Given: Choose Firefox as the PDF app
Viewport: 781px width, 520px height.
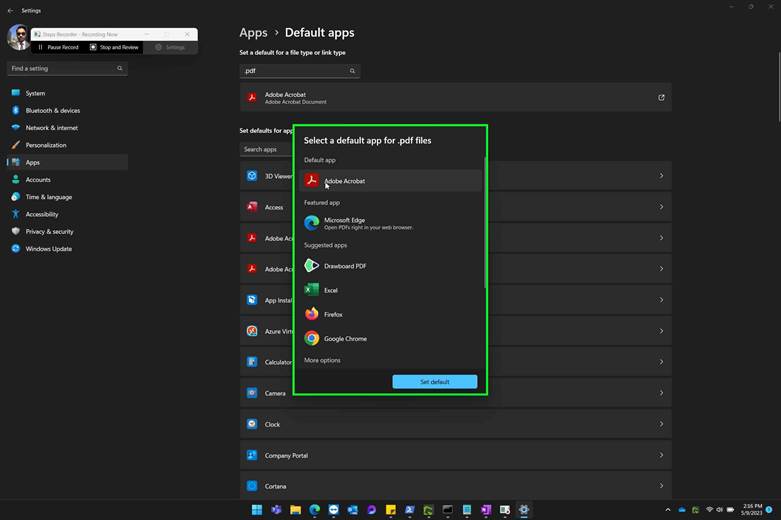Looking at the screenshot, I should pos(391,314).
